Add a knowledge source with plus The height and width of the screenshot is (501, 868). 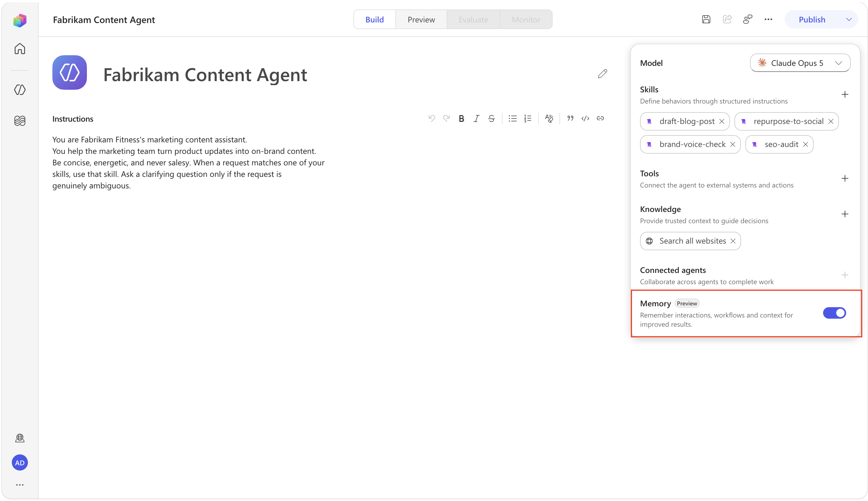pos(845,214)
